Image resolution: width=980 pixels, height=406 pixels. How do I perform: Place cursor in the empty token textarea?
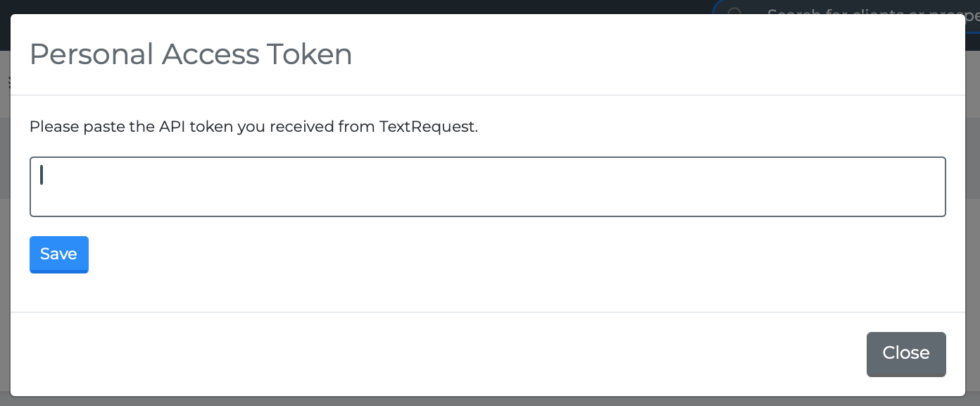(x=487, y=187)
